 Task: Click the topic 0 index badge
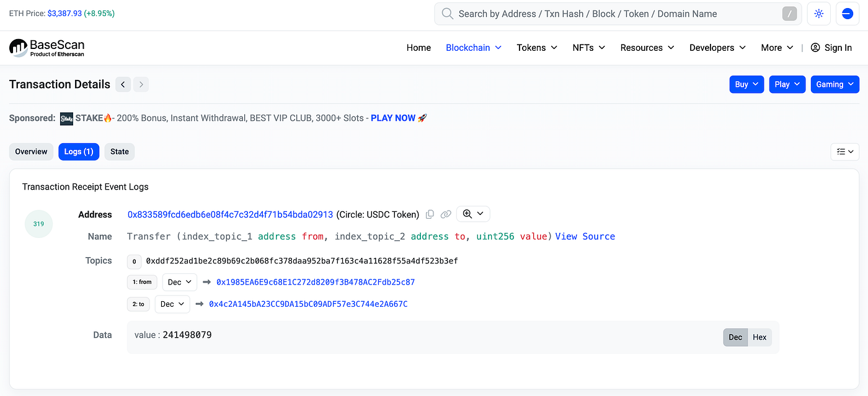134,262
